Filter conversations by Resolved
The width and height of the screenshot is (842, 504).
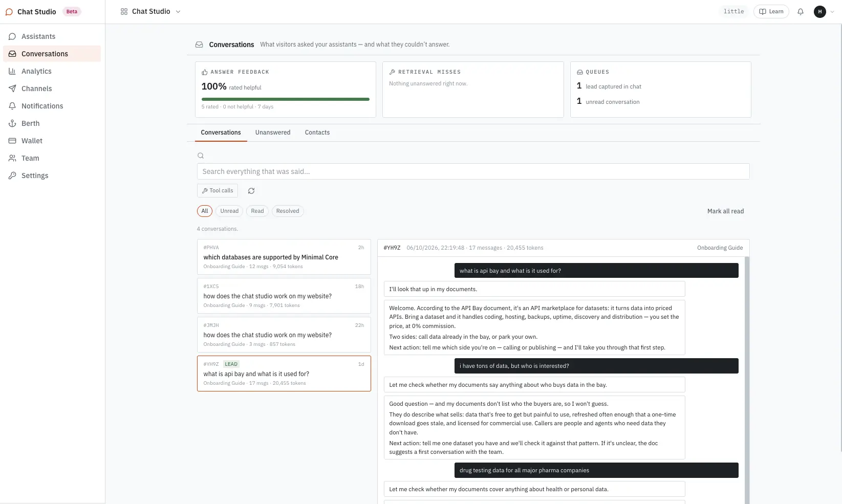(x=288, y=211)
